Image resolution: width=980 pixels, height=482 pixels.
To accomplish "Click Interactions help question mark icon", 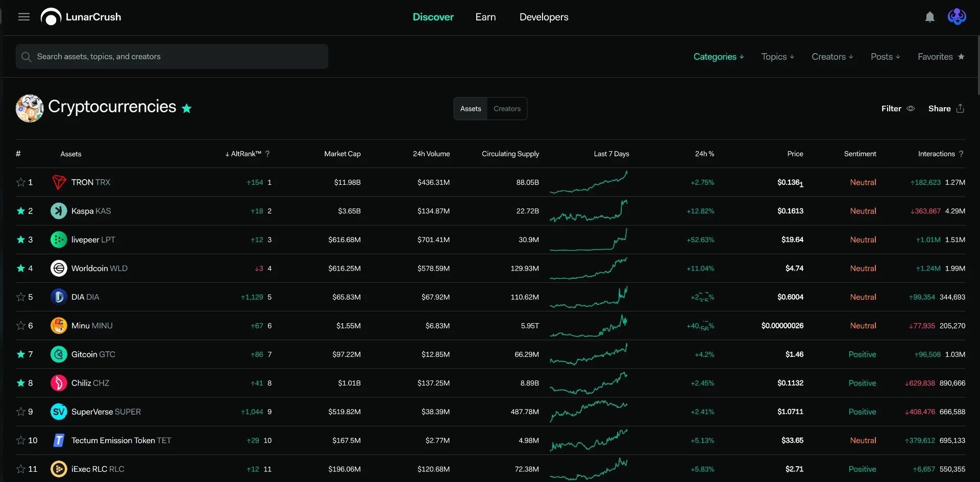I will point(961,154).
